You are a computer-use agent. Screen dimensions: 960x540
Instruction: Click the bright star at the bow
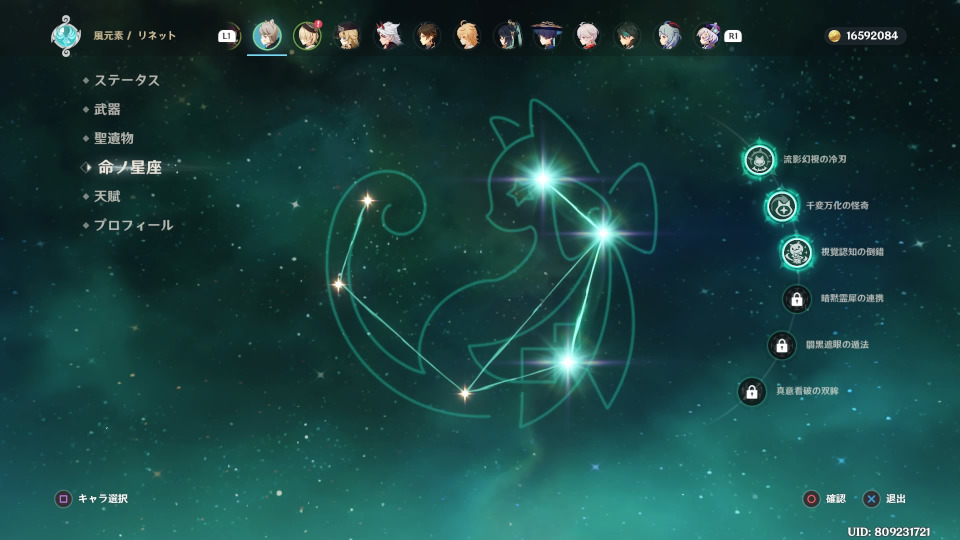point(603,233)
